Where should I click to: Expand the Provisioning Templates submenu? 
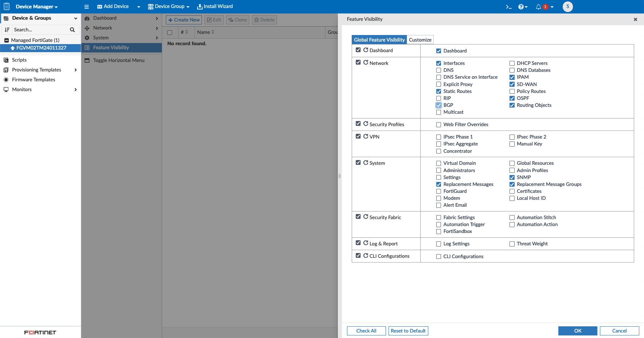click(x=75, y=70)
